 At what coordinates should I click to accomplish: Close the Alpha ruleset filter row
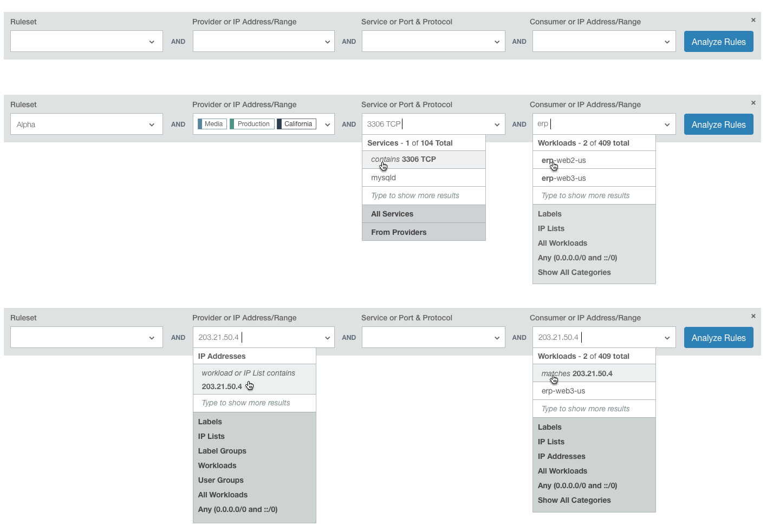pyautogui.click(x=753, y=103)
